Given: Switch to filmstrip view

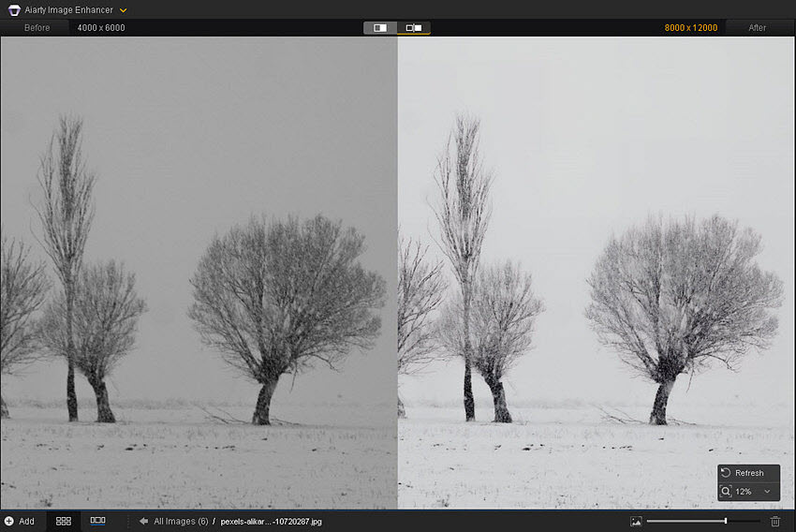Looking at the screenshot, I should point(98,521).
